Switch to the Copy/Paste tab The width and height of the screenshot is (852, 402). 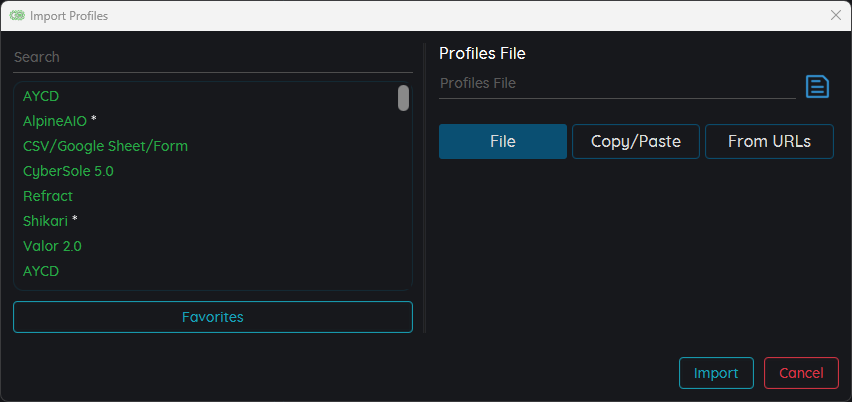pyautogui.click(x=636, y=142)
